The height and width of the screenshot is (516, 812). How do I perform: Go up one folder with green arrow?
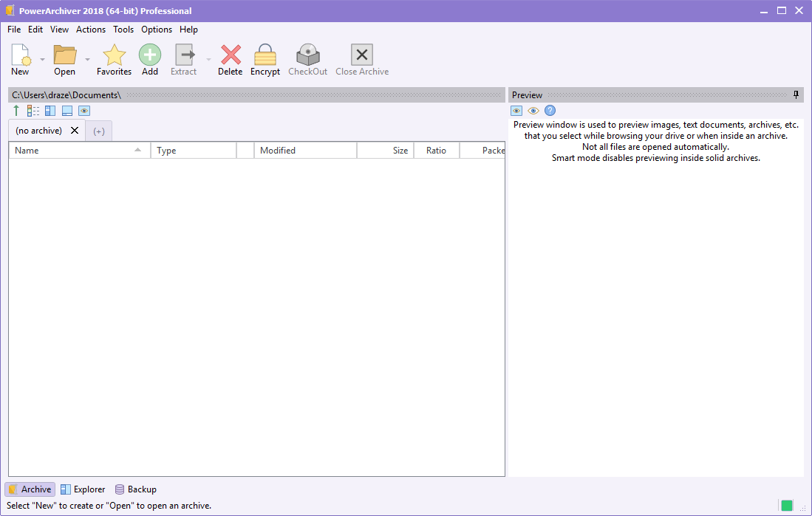(16, 111)
